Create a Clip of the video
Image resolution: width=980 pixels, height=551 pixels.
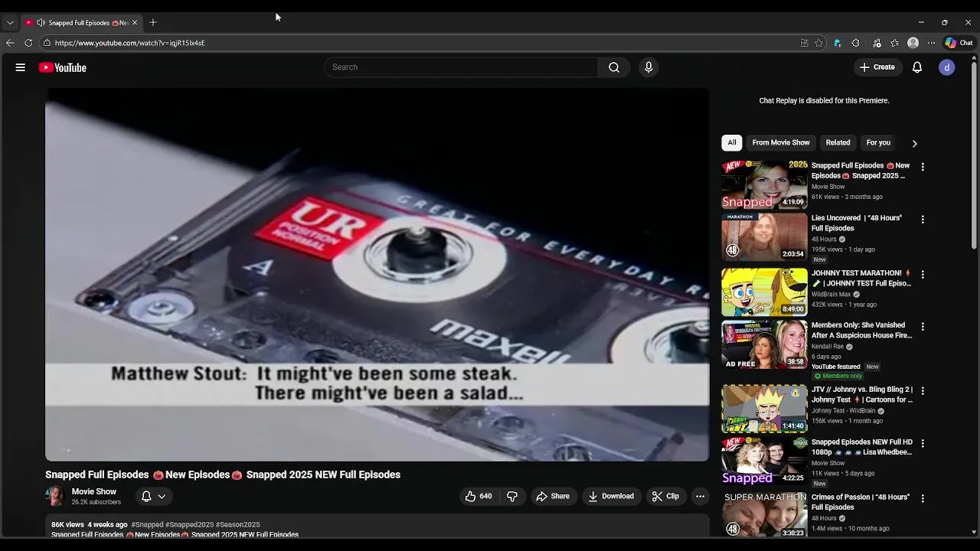[665, 497]
